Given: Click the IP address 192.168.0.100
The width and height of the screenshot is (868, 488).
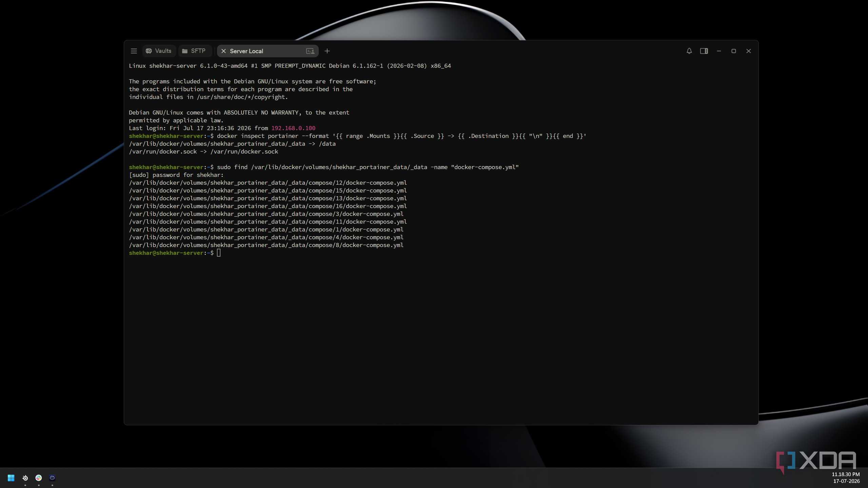Looking at the screenshot, I should (x=293, y=128).
